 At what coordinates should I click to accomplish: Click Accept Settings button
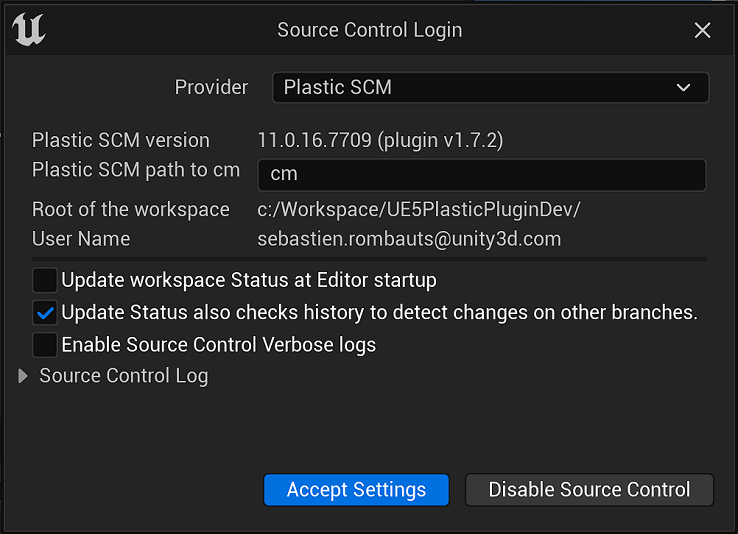(356, 490)
